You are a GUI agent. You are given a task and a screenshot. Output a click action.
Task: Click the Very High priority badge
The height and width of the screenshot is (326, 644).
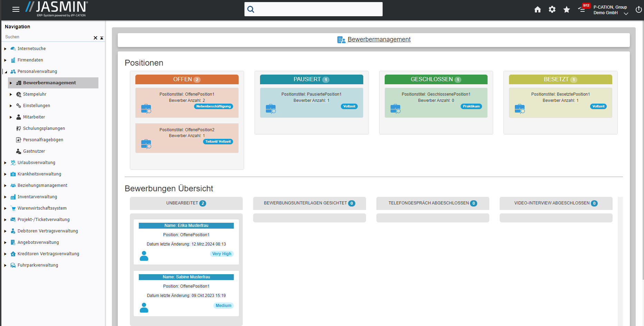pyautogui.click(x=222, y=254)
